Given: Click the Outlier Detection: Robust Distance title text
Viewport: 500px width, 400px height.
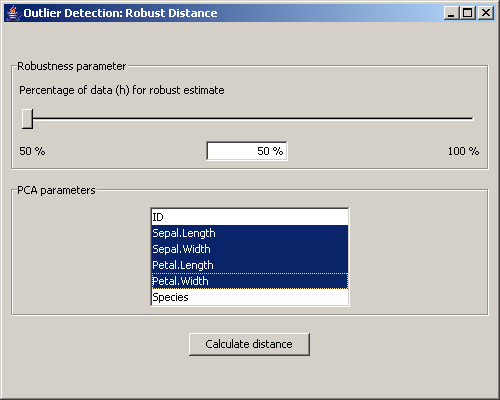Looking at the screenshot, I should tap(120, 13).
